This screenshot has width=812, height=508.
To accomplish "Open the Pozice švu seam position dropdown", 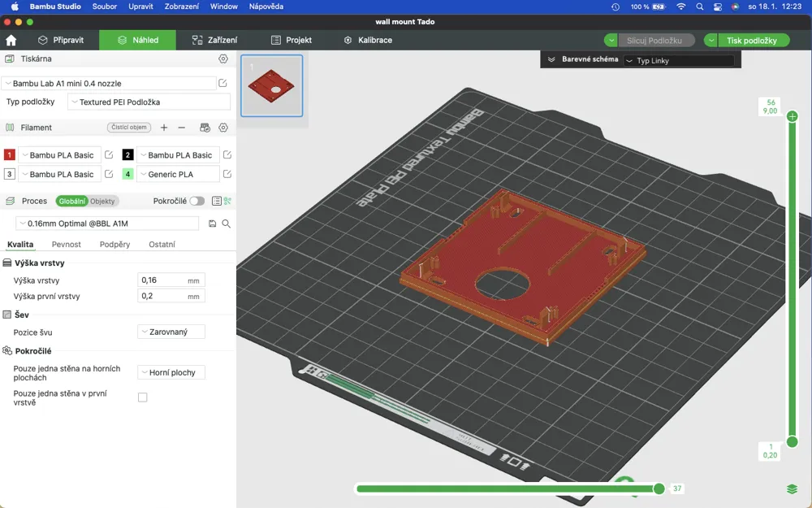I will tap(171, 332).
